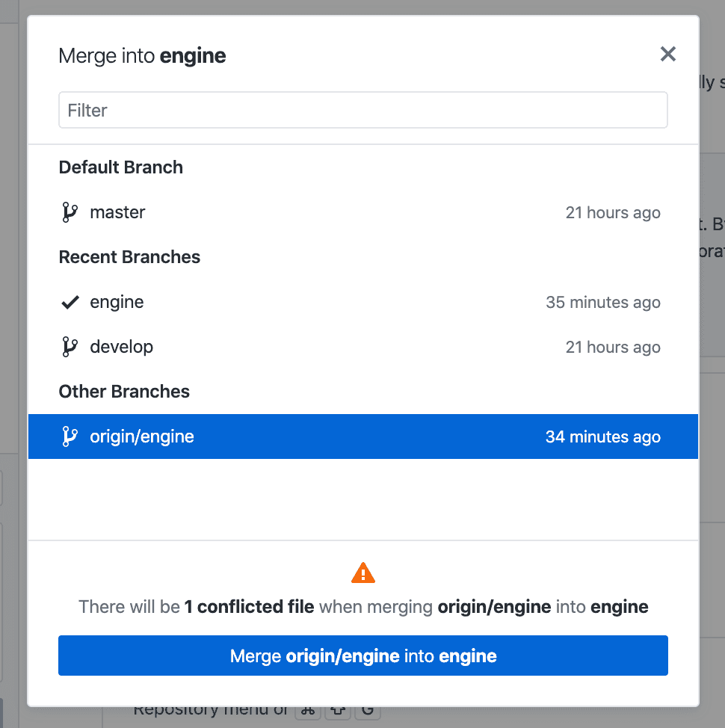This screenshot has width=725, height=728.
Task: Click the '34 minutes ago' timestamp on origin/engine
Action: click(x=603, y=437)
